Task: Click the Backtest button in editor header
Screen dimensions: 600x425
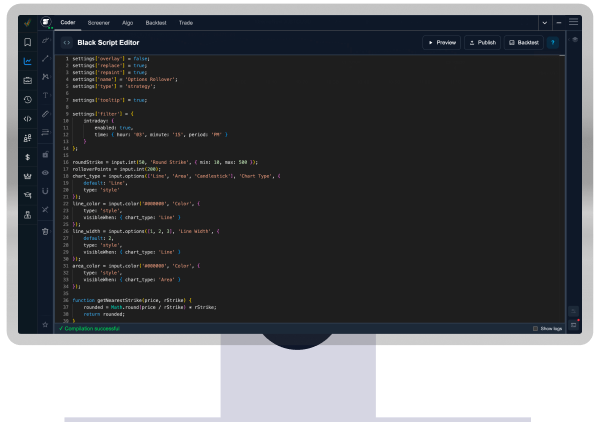Action: pos(523,42)
